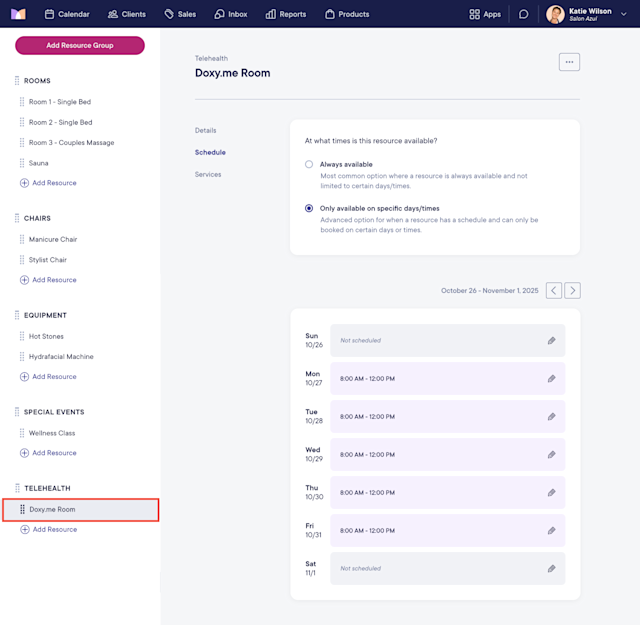Screen dimensions: 640x625
Task: Switch to the Services tab
Action: [x=208, y=174]
